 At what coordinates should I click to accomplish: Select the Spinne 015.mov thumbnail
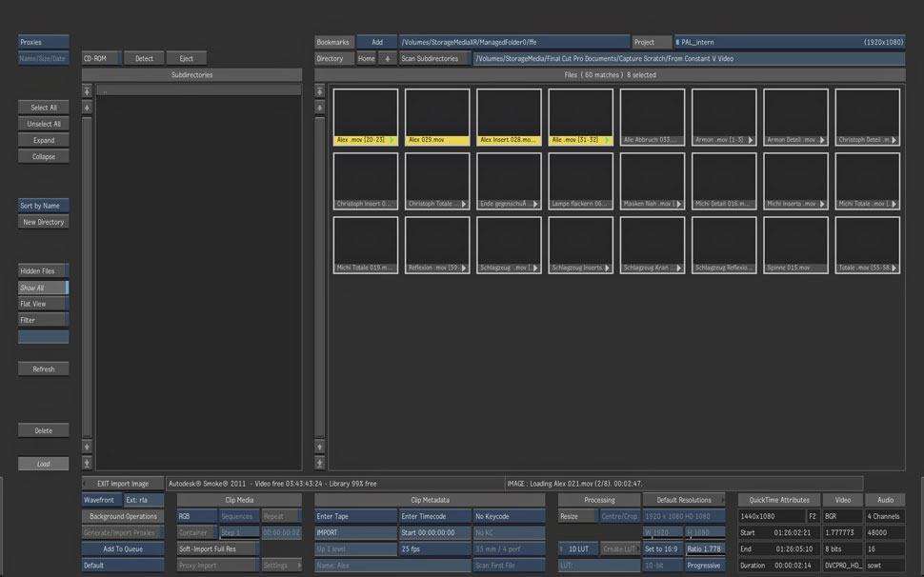[x=798, y=244]
